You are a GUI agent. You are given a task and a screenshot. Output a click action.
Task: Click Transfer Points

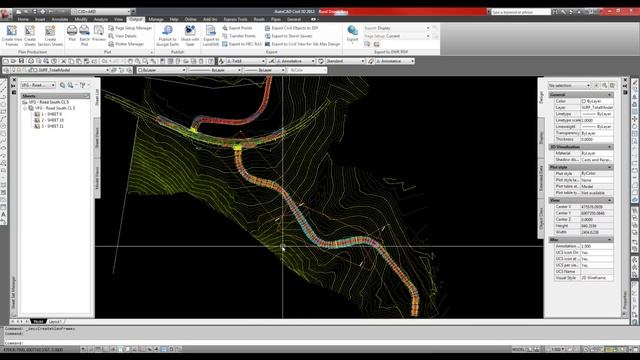(239, 36)
